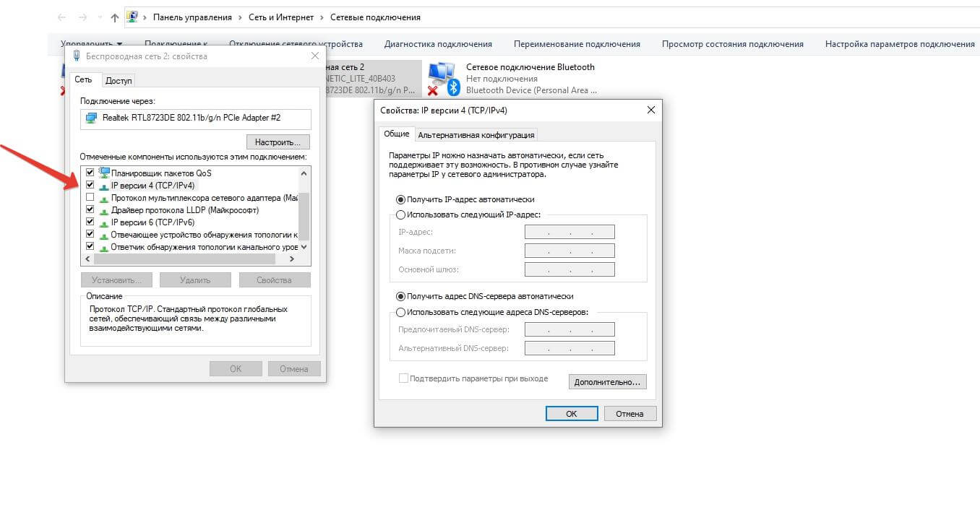Viewport: 980px width, 507px height.
Task: Select IP версии 6 (TCP/IPv6) component item
Action: pos(152,222)
